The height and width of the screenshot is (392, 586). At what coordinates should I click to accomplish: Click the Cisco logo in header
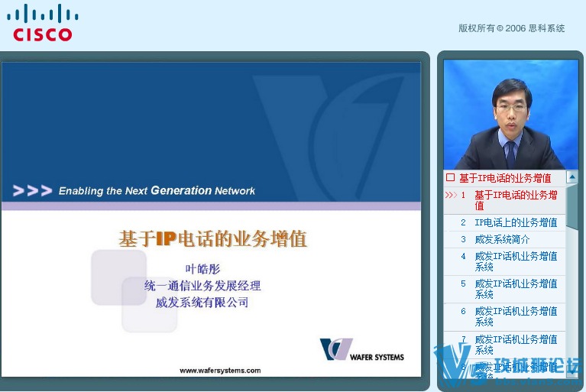pos(42,22)
